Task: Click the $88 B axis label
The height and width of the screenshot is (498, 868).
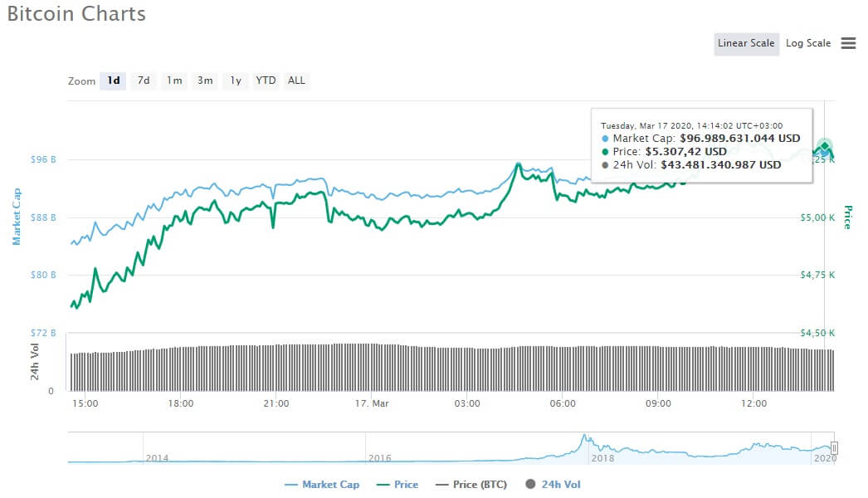Action: pyautogui.click(x=43, y=217)
